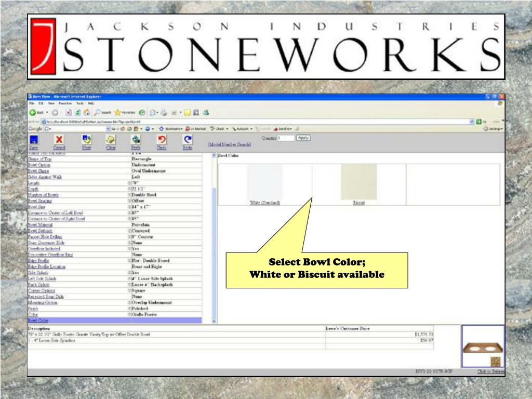Open the Bowl Spacing option link
The width and height of the screenshot is (532, 399).
point(39,201)
